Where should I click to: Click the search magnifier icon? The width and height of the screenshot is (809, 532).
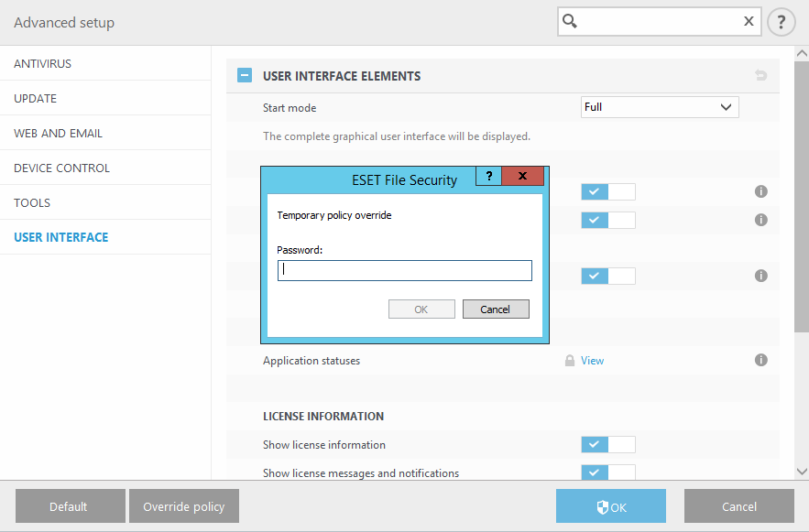[570, 21]
